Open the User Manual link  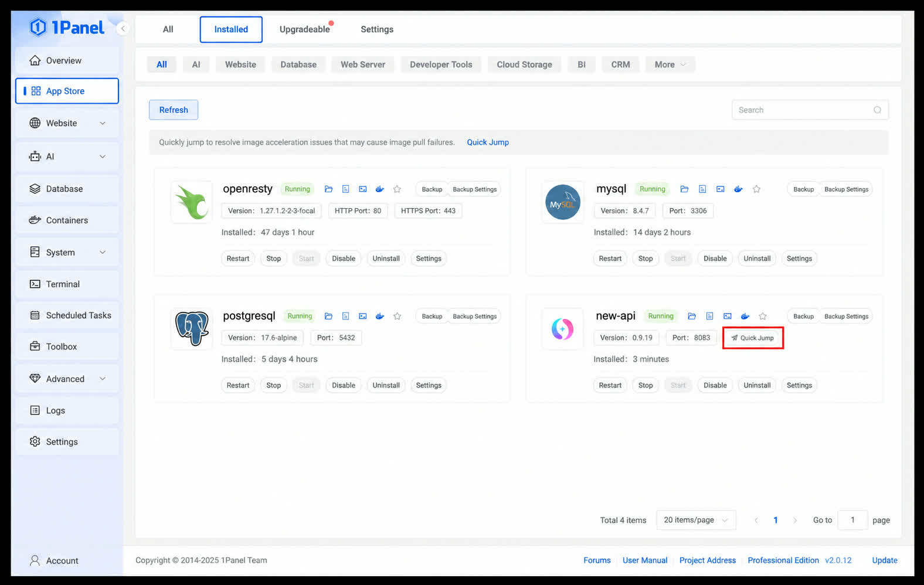click(x=645, y=560)
